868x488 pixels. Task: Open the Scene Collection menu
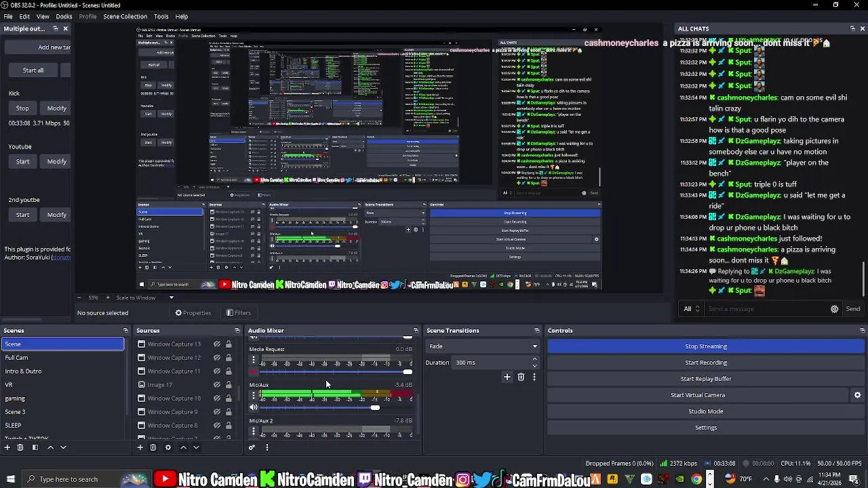coord(125,16)
